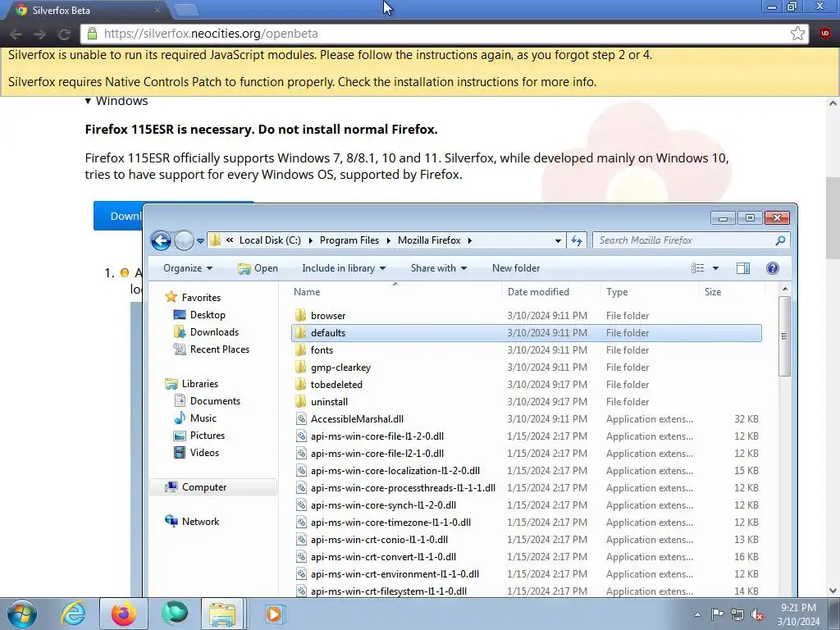840x630 pixels.
Task: Bookmark the page with the star icon
Action: coord(797,34)
